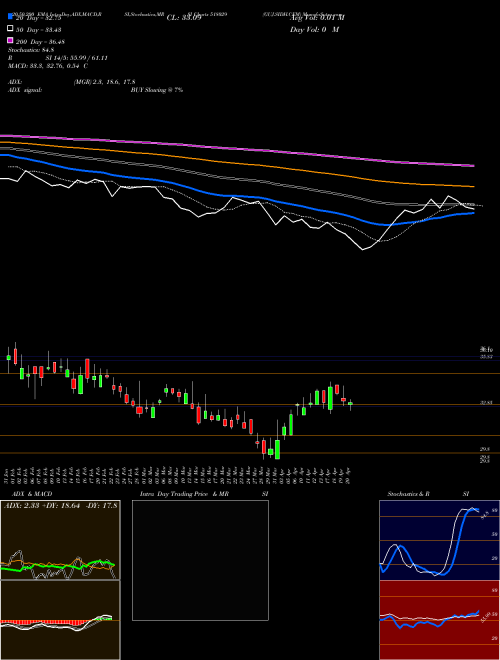Image resolution: width=500 pixels, height=660 pixels.
Task: Open the MACD histogram chart thumbnail
Action: 60,620
